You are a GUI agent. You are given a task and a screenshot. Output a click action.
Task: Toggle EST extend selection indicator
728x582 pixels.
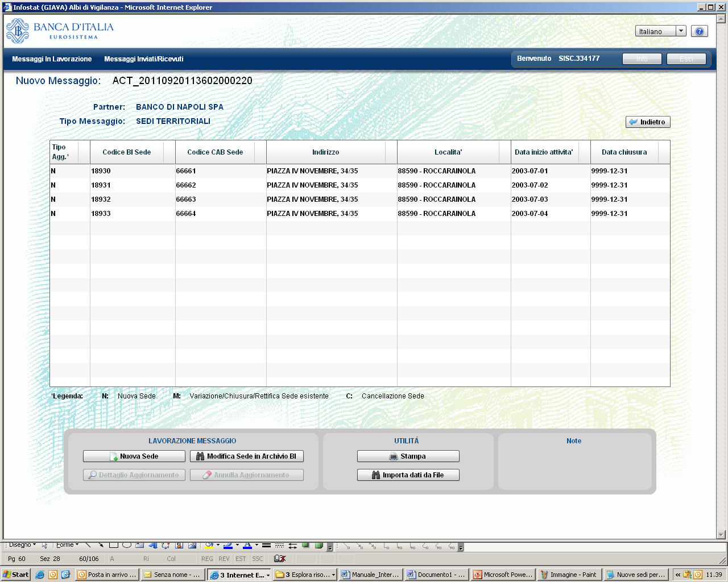point(241,559)
